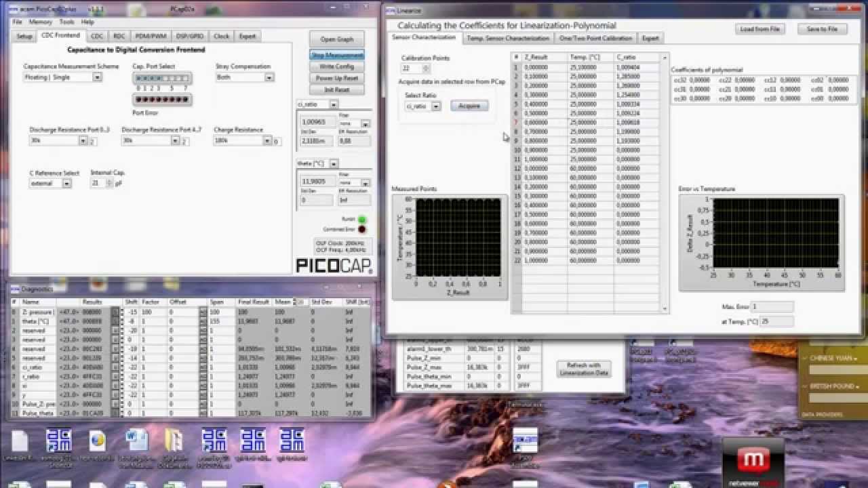Click Save to File button

[822, 29]
